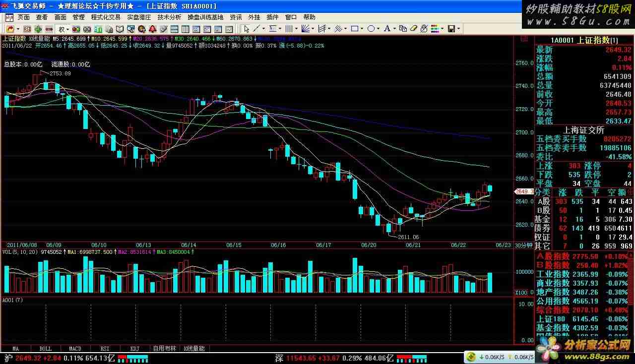Select the trend line drawing tool
This screenshot has width=635, height=364.
point(256,29)
